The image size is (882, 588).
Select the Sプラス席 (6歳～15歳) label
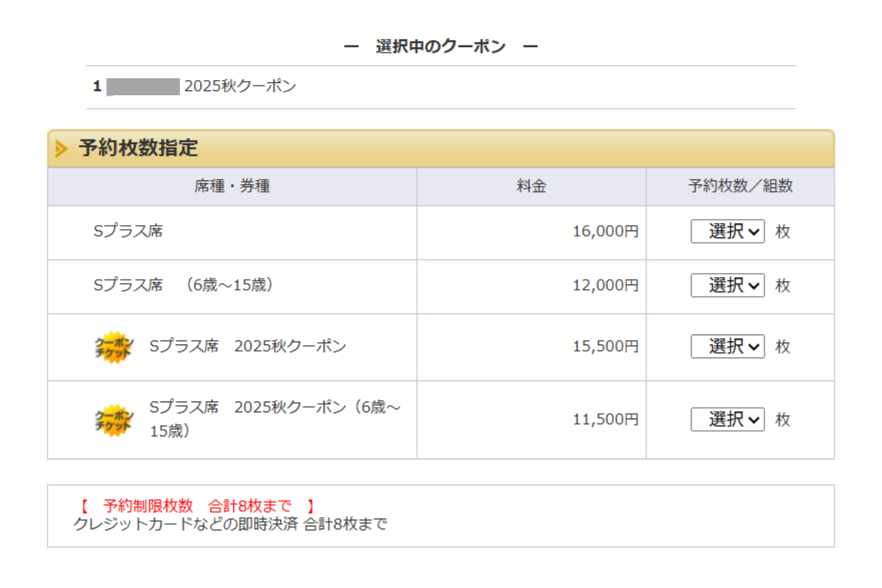pyautogui.click(x=183, y=286)
